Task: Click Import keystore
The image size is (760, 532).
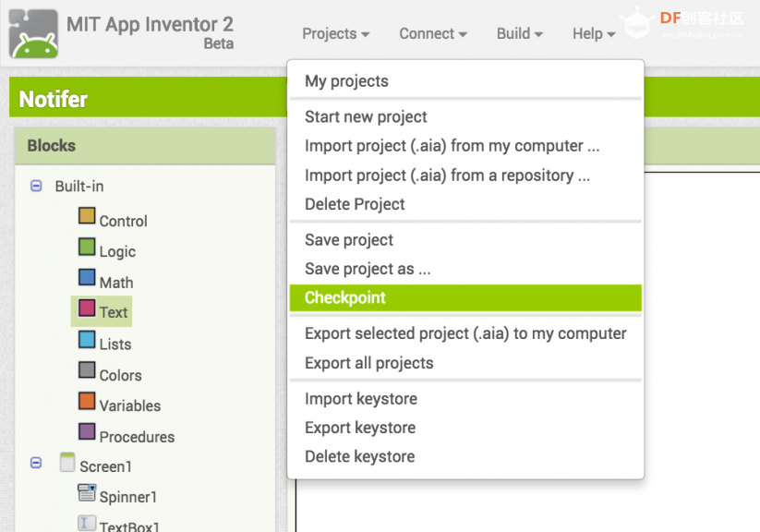Action: [x=465, y=399]
